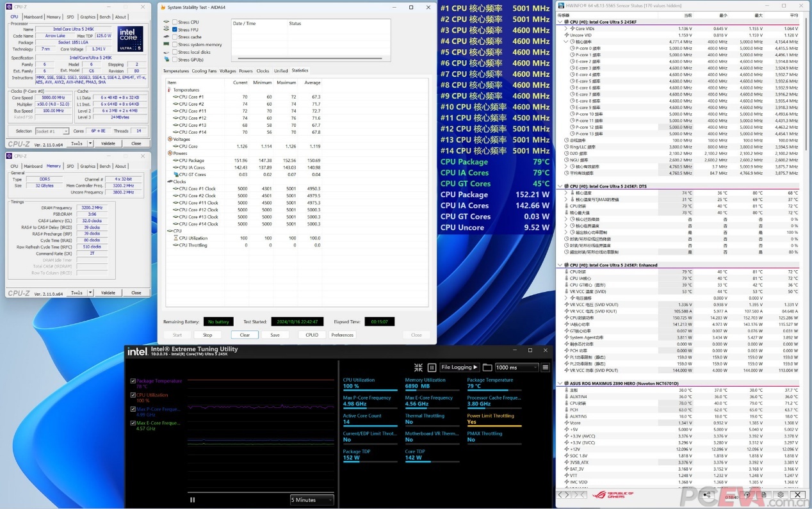
Task: Click the thermometer icon next to AIDA64 Temperatures
Action: [x=170, y=90]
